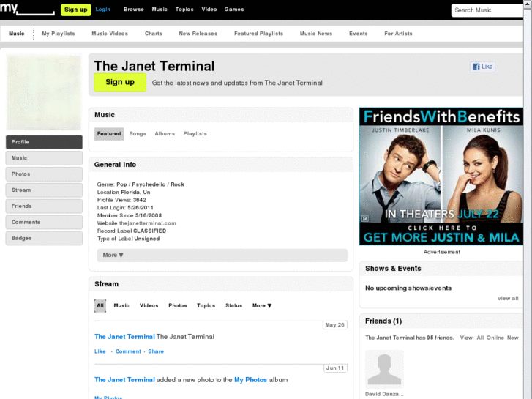532x399 pixels.
Task: Visit thejanetterminal.com website link
Action: tap(148, 223)
